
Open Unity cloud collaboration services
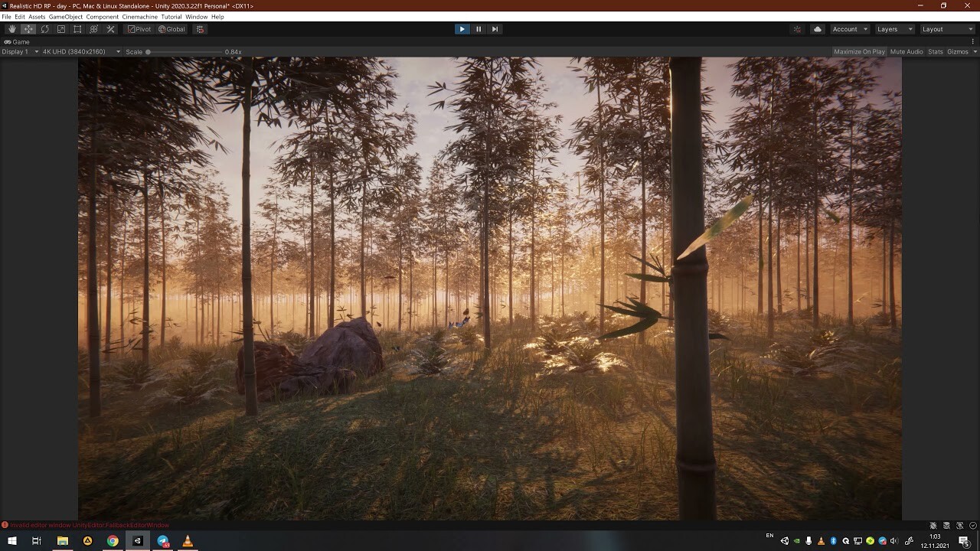pyautogui.click(x=816, y=29)
